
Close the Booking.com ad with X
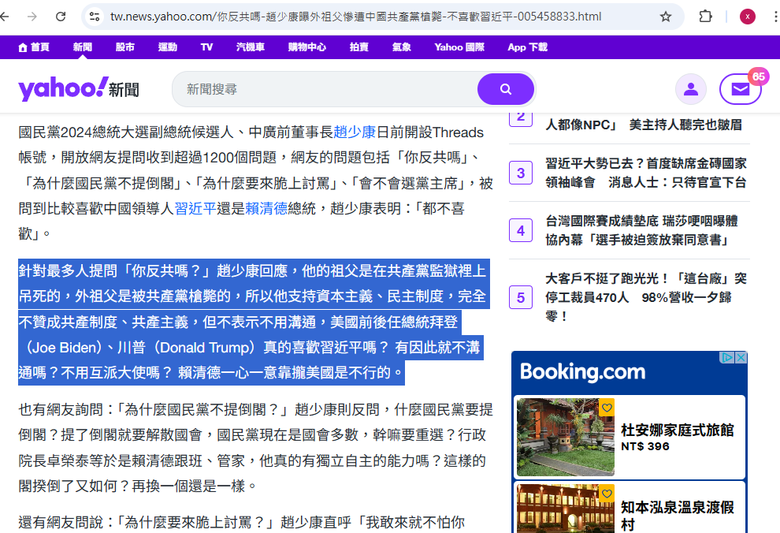click(x=741, y=357)
